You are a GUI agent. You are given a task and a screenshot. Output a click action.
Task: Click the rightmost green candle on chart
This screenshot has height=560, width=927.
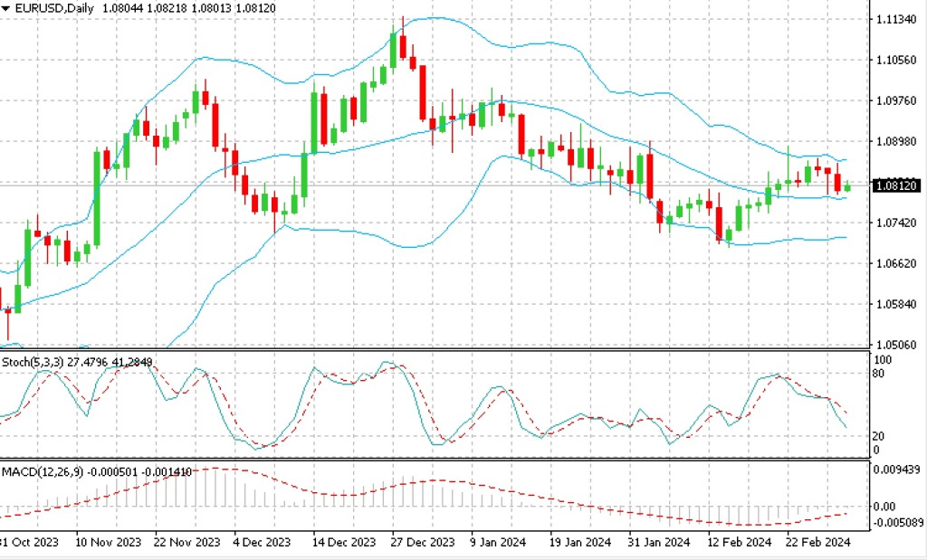coord(847,187)
